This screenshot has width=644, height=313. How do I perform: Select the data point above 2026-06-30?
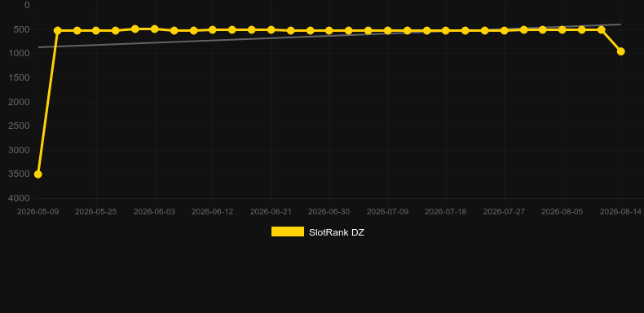329,30
